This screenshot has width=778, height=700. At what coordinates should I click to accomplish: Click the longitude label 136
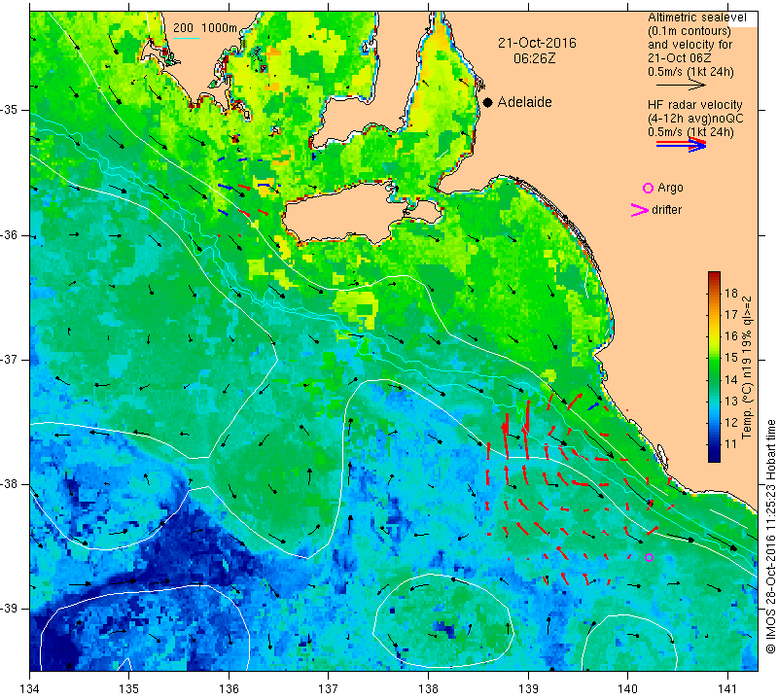pos(229,688)
